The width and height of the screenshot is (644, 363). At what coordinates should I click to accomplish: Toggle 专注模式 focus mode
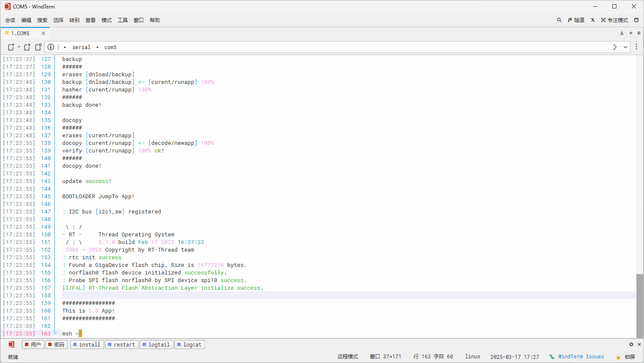[x=614, y=20]
